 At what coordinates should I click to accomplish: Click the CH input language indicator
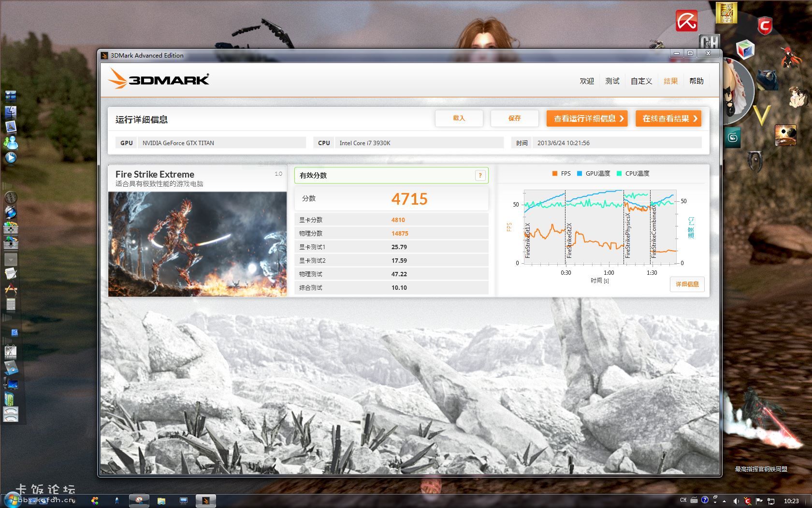[683, 500]
